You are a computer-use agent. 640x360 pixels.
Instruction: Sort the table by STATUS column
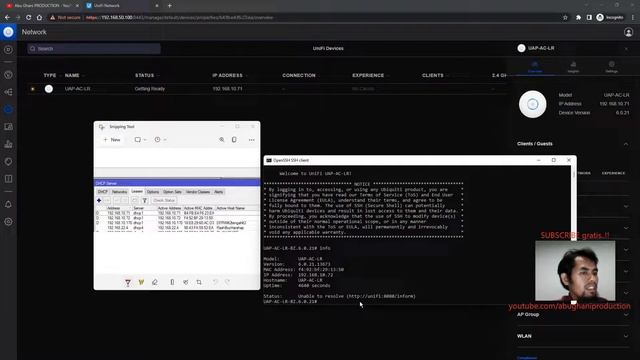(144, 76)
